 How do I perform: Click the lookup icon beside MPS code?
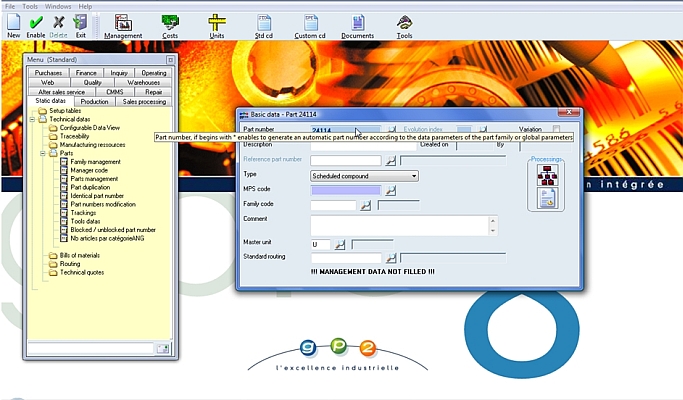[391, 190]
